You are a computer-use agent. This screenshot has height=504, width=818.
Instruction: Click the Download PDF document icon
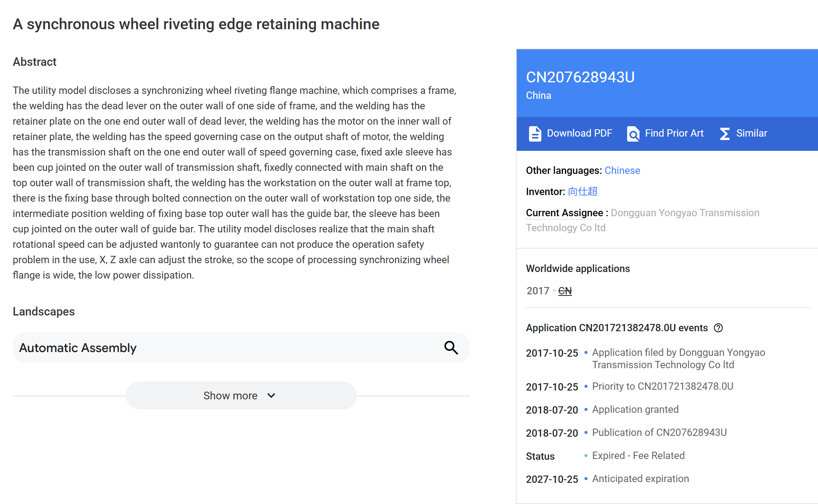(x=534, y=134)
